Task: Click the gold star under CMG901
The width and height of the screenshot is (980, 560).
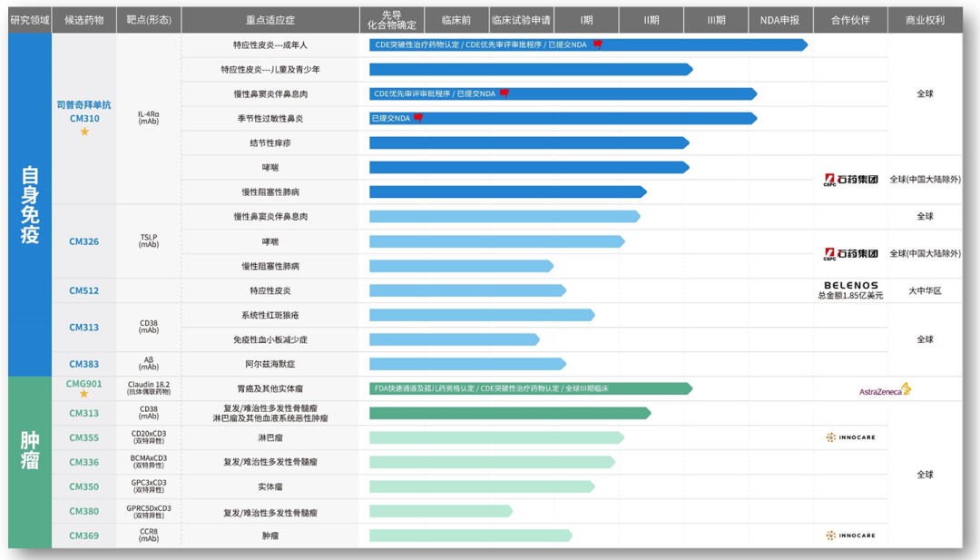Action: pos(83,394)
